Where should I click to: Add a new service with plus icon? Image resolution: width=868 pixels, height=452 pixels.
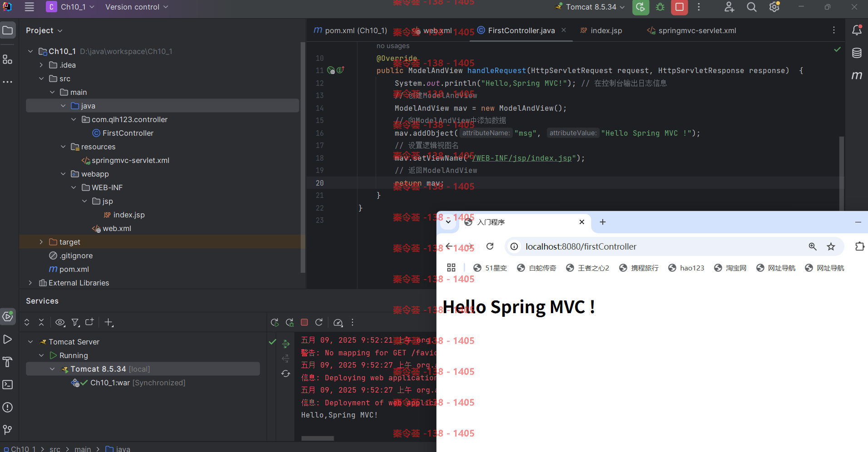[x=109, y=322]
